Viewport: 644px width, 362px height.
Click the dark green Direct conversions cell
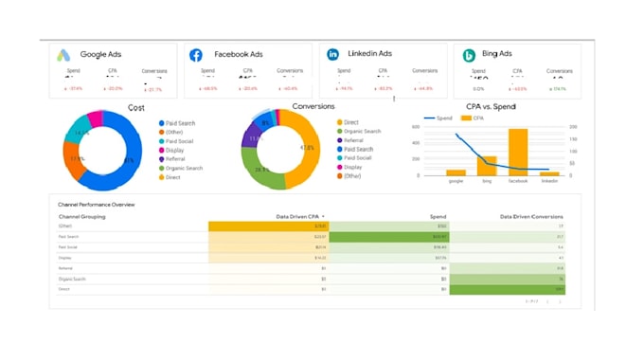pos(508,290)
